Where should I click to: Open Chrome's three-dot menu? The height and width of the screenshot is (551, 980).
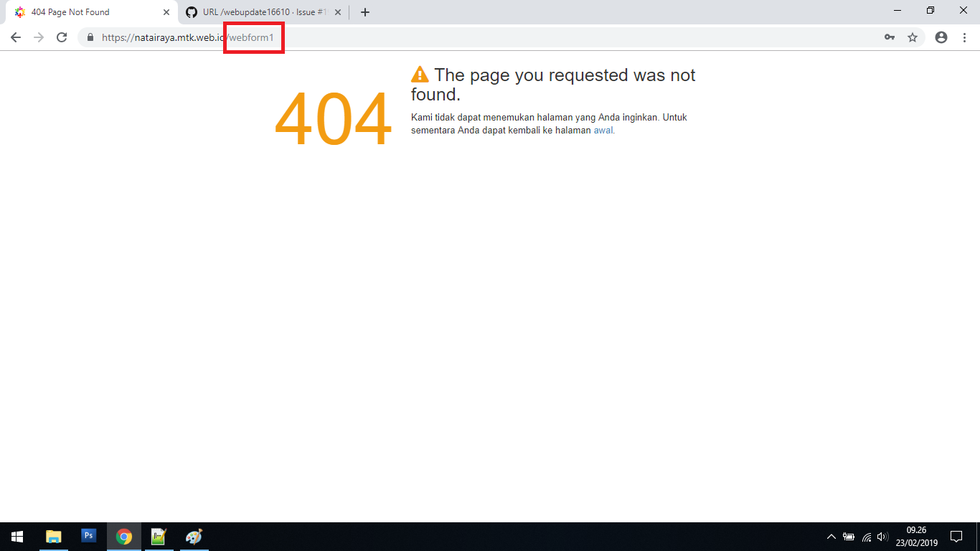964,37
